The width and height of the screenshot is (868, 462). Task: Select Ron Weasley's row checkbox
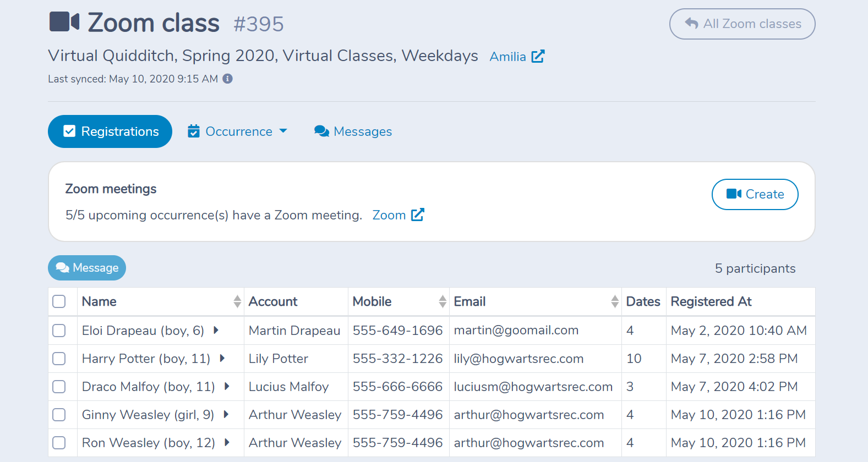(59, 443)
